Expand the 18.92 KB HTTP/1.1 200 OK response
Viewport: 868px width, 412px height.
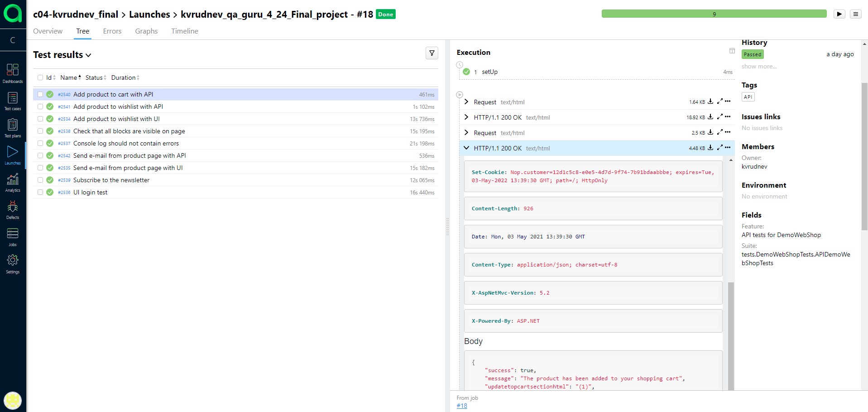click(466, 117)
